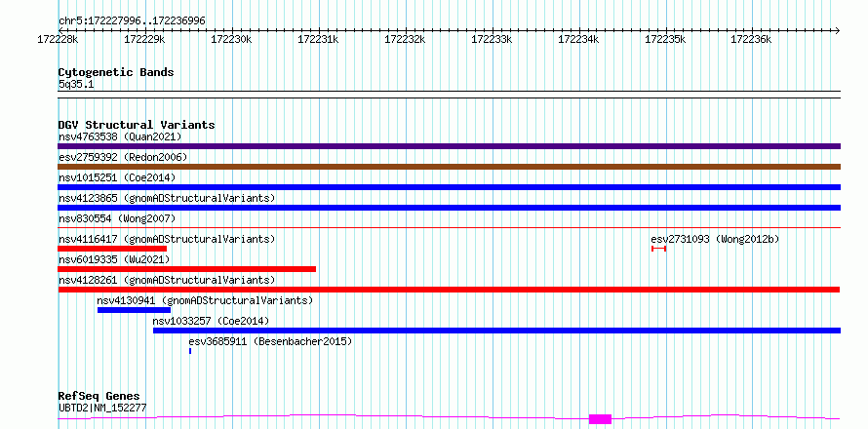
Task: Click the DGV Structural Variants track title
Action: click(137, 125)
